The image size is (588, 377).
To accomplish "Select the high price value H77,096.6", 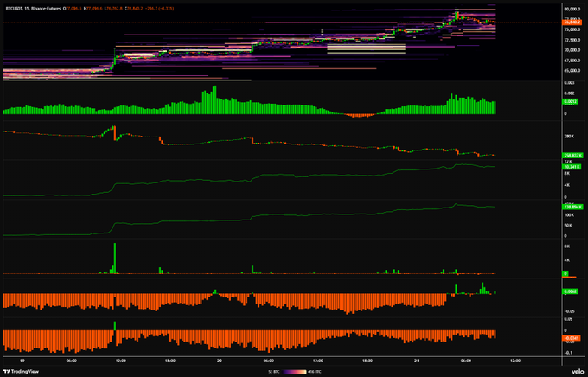I will [x=93, y=9].
